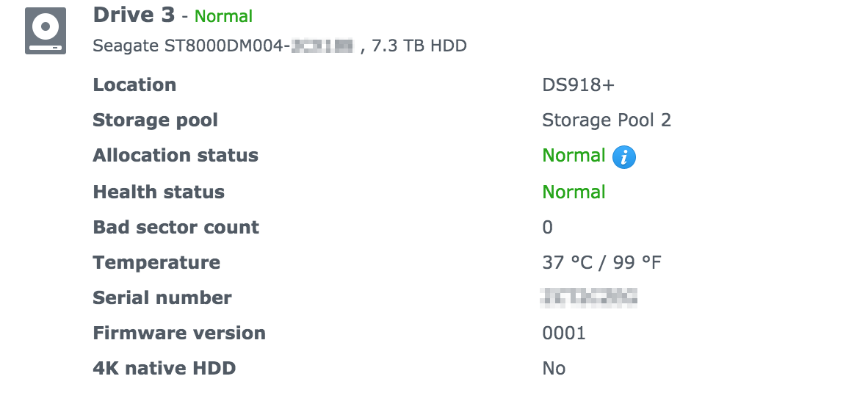Viewport: 868px width, 401px height.
Task: Click the green Normal health status value
Action: coord(574,192)
